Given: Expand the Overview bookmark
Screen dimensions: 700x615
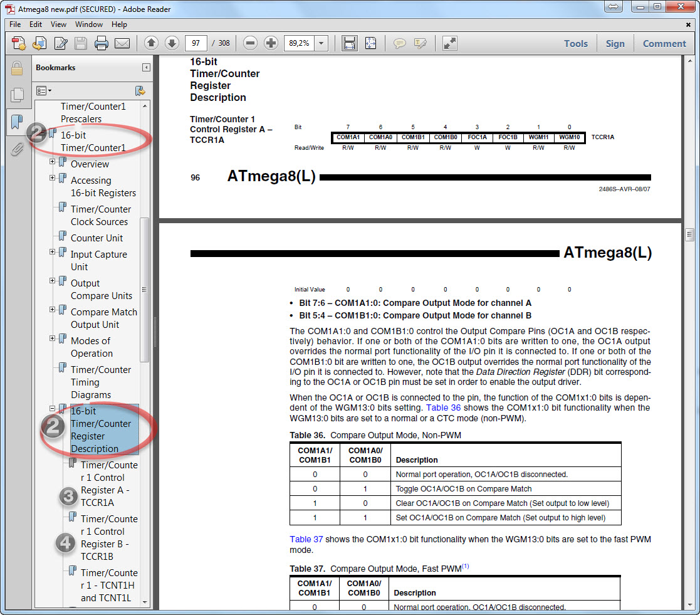Looking at the screenshot, I should click(52, 161).
